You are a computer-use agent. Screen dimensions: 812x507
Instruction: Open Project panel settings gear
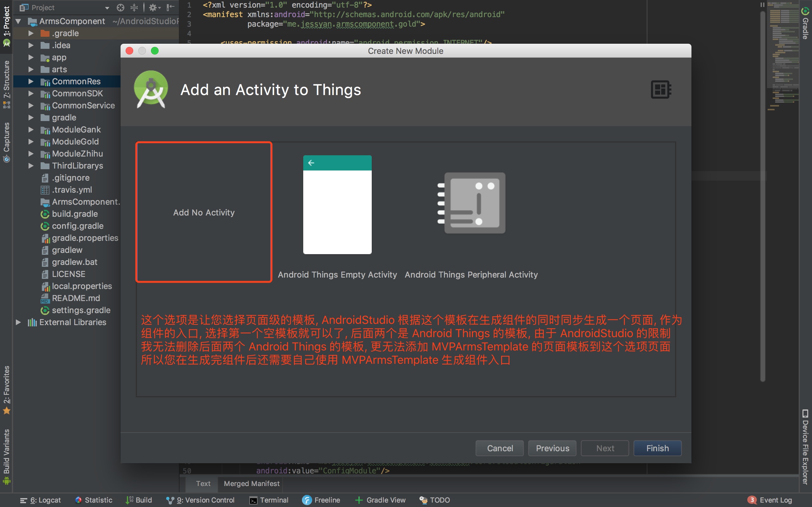(153, 7)
